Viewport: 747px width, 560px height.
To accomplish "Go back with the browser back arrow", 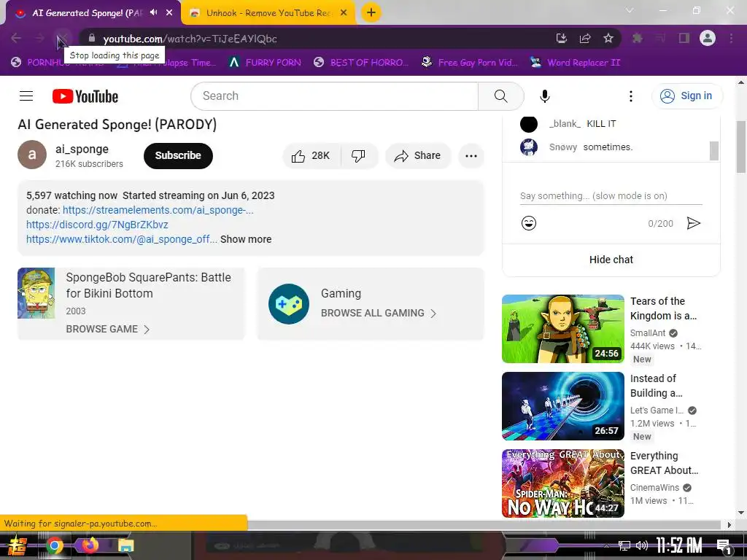I will [x=16, y=39].
